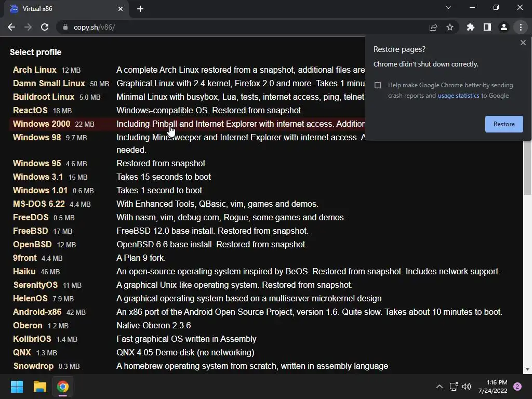This screenshot has width=532, height=399.
Task: Launch the Snowdrop profile
Action: [34, 366]
